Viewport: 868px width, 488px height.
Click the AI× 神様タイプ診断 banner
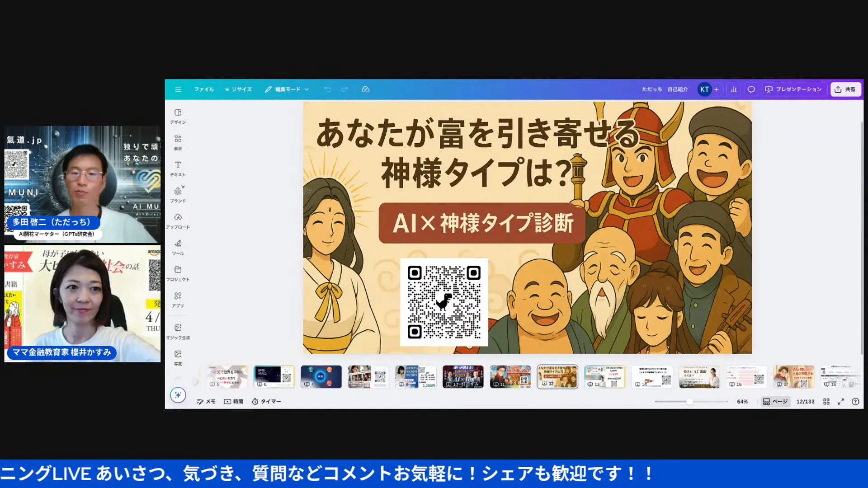tap(482, 223)
